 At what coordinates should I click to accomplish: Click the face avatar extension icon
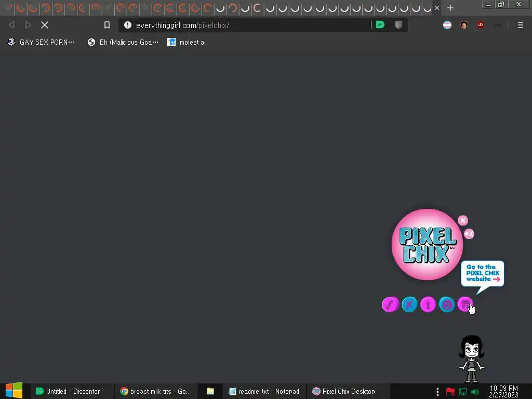(x=464, y=25)
